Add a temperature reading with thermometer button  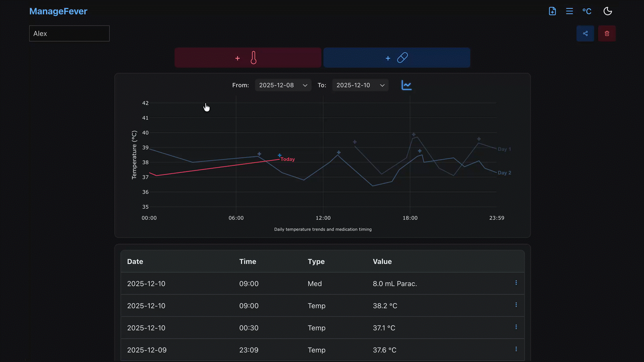pos(248,58)
